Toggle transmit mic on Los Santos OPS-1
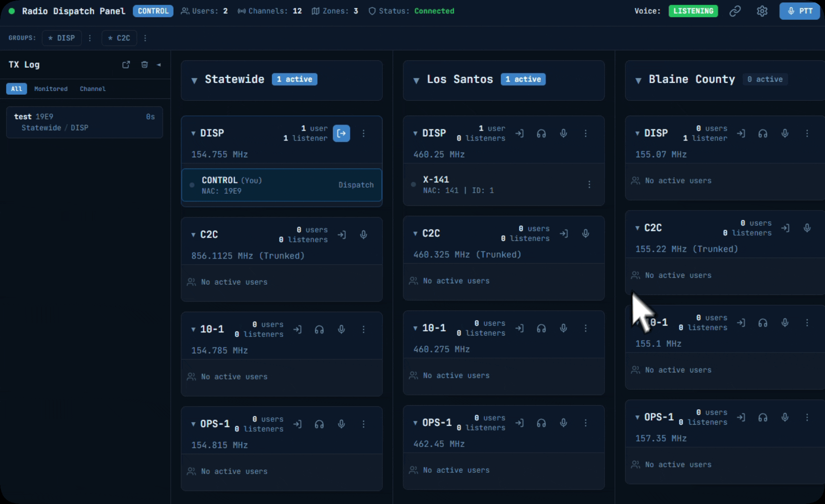825x504 pixels. tap(564, 423)
